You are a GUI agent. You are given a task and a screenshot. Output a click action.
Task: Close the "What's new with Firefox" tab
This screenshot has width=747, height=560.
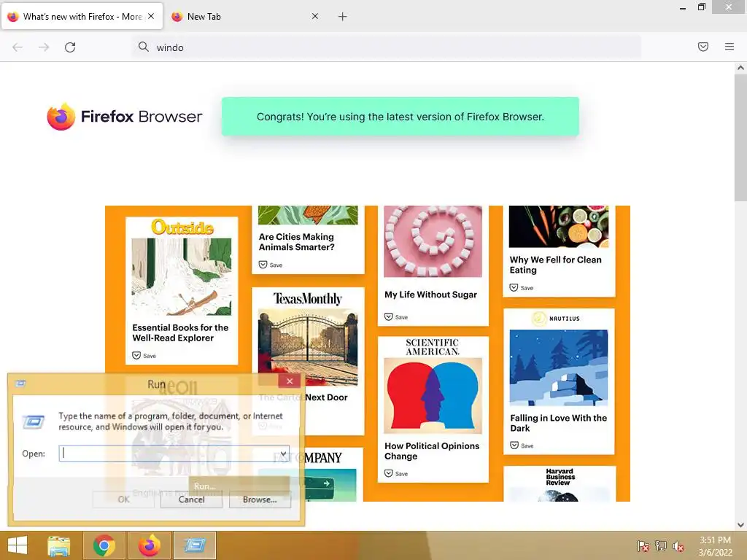tap(151, 16)
